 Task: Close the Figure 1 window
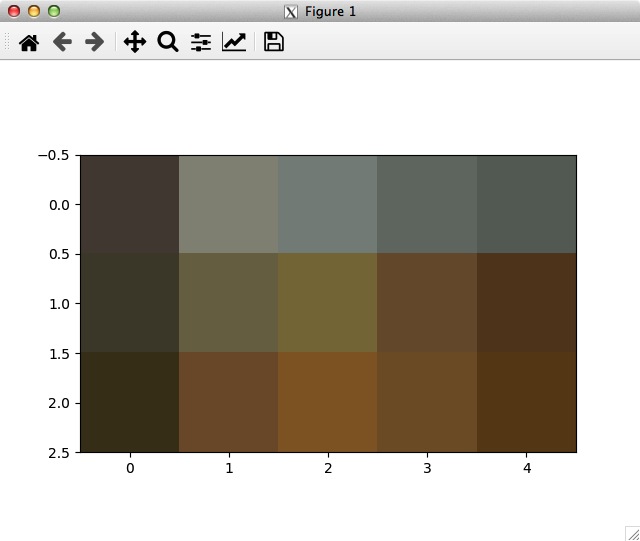[x=13, y=11]
